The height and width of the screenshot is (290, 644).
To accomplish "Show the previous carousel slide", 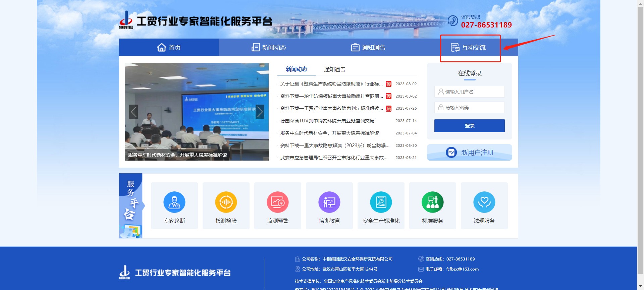I will 133,112.
